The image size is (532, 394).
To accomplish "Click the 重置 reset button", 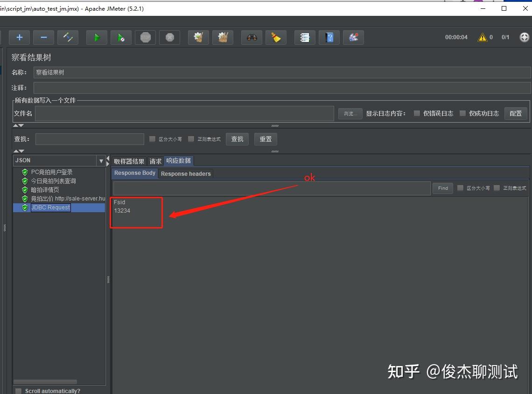I will pos(265,138).
